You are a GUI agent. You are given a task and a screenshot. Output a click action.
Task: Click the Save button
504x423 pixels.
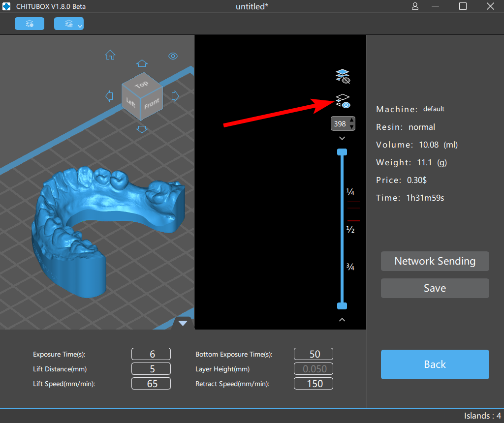435,288
